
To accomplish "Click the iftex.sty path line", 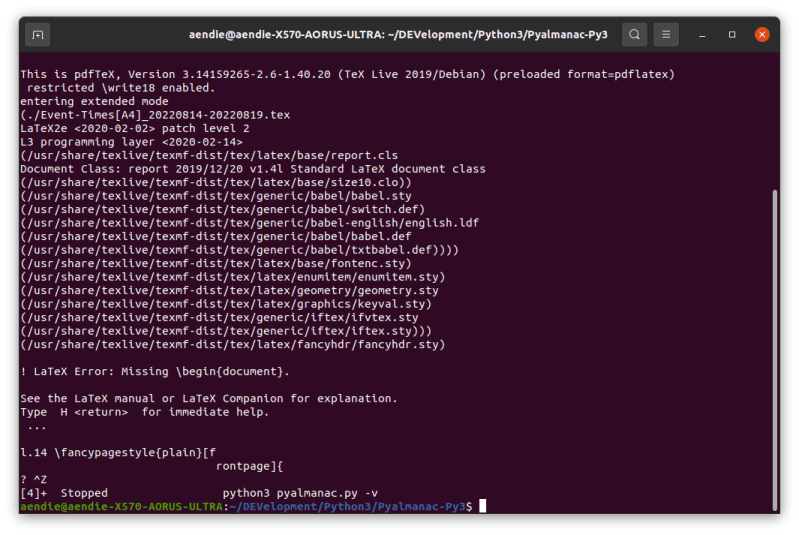I will (226, 331).
